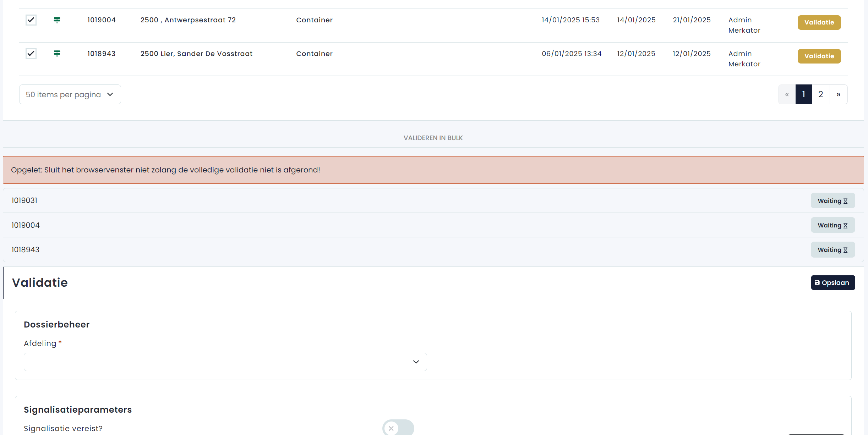Uncheck the checkbox for row 1018943

pos(31,54)
